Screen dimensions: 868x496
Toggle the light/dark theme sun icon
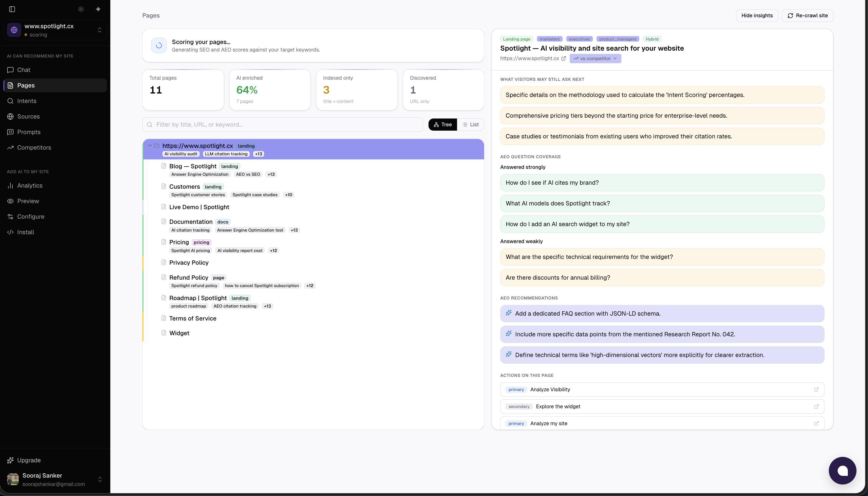81,9
